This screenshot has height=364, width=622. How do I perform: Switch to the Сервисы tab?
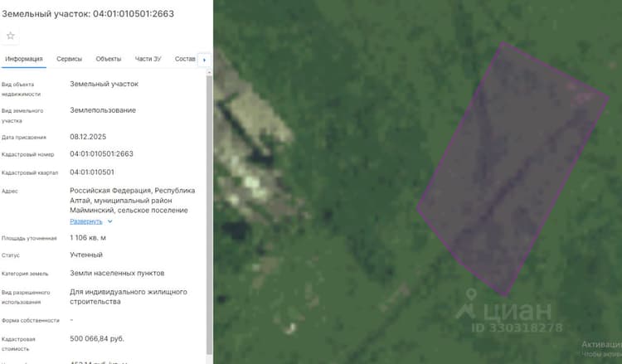click(69, 59)
